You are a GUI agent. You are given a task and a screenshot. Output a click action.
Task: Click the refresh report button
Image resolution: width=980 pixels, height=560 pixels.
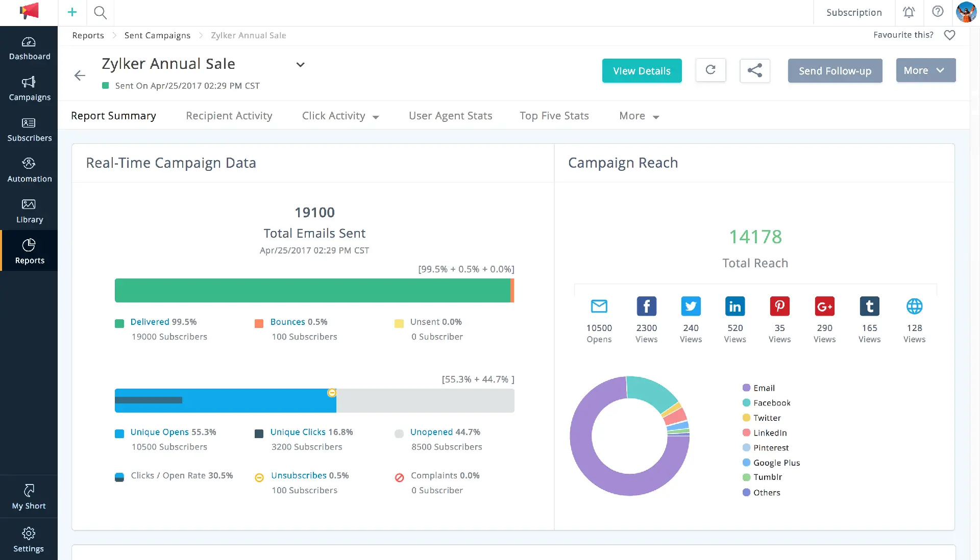710,70
